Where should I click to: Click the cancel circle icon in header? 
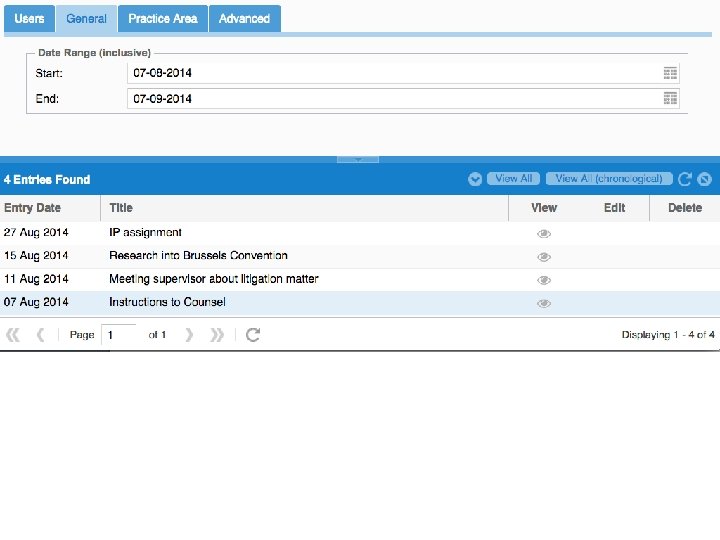pos(704,179)
